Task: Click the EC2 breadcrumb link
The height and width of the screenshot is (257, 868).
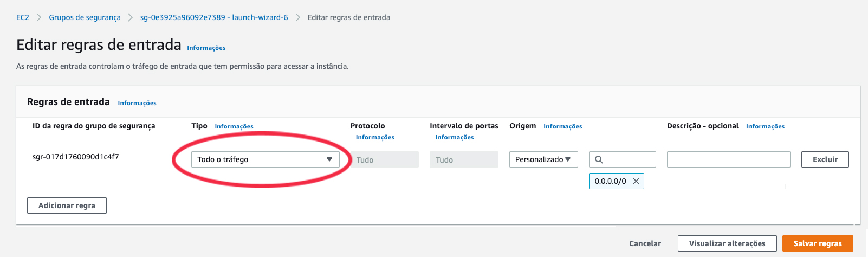Action: (23, 17)
